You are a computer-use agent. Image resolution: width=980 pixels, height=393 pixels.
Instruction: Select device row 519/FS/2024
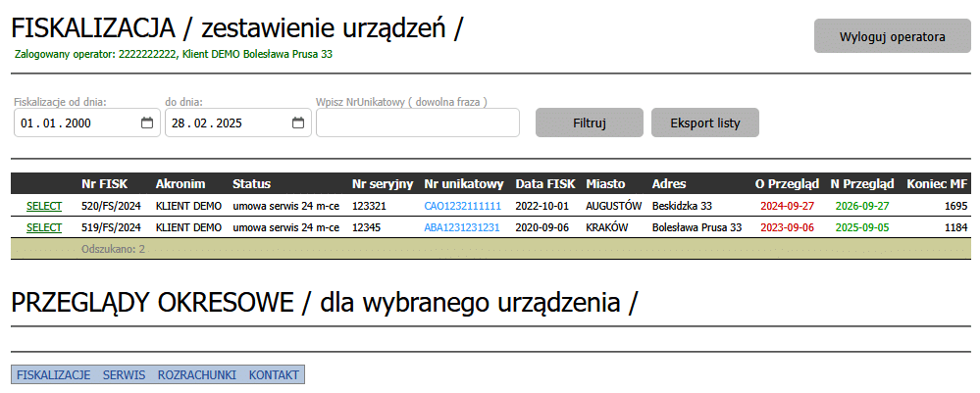tap(44, 227)
